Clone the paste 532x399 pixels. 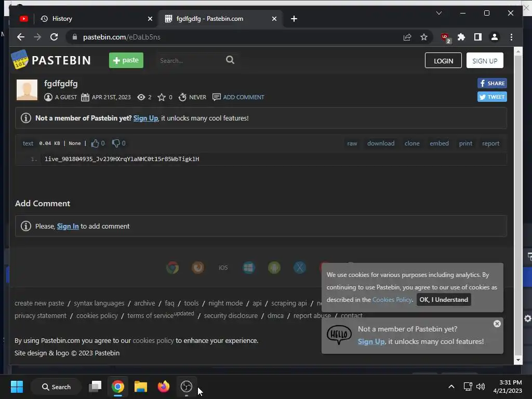click(x=412, y=143)
